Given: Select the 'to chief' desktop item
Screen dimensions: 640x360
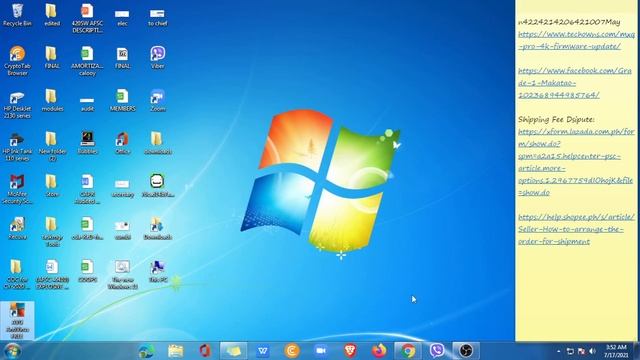Looking at the screenshot, I should (157, 17).
